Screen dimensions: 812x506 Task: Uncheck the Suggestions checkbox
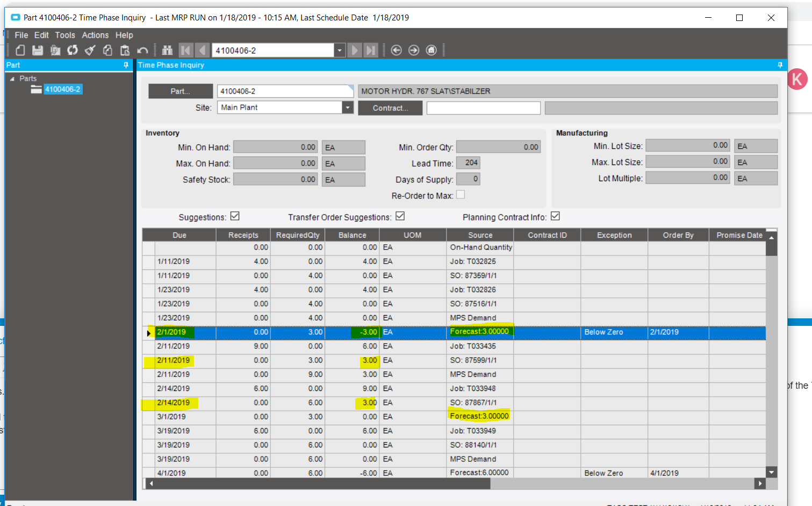235,216
